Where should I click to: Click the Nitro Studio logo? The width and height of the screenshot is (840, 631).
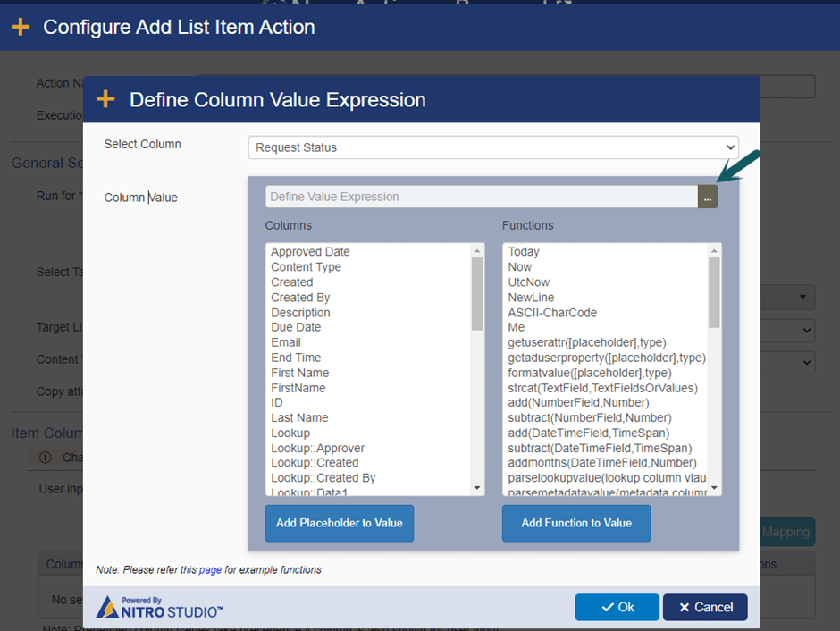(x=159, y=607)
